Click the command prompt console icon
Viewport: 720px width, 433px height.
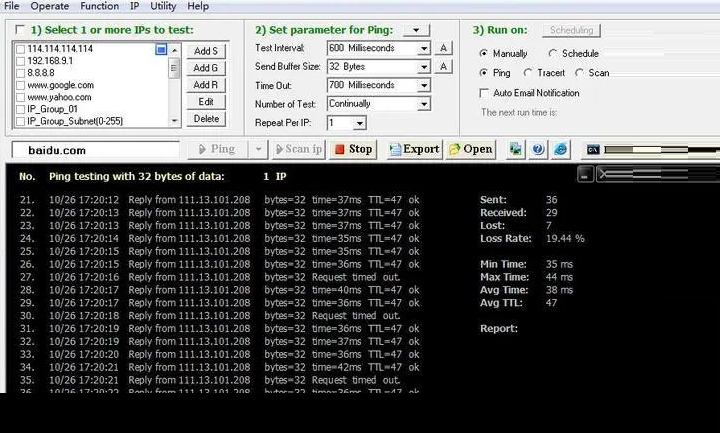(593, 149)
